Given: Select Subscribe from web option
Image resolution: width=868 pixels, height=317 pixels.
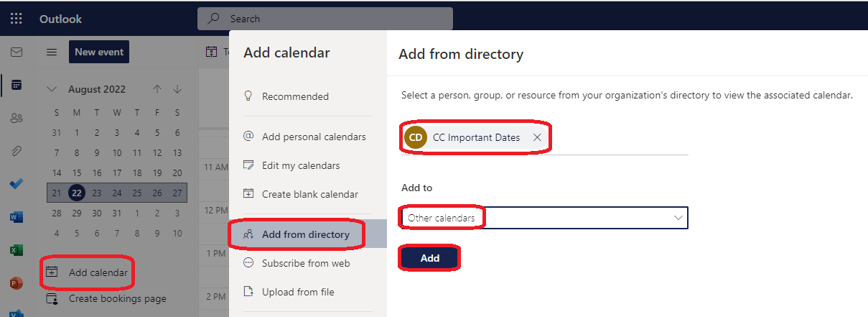Looking at the screenshot, I should click(x=308, y=263).
